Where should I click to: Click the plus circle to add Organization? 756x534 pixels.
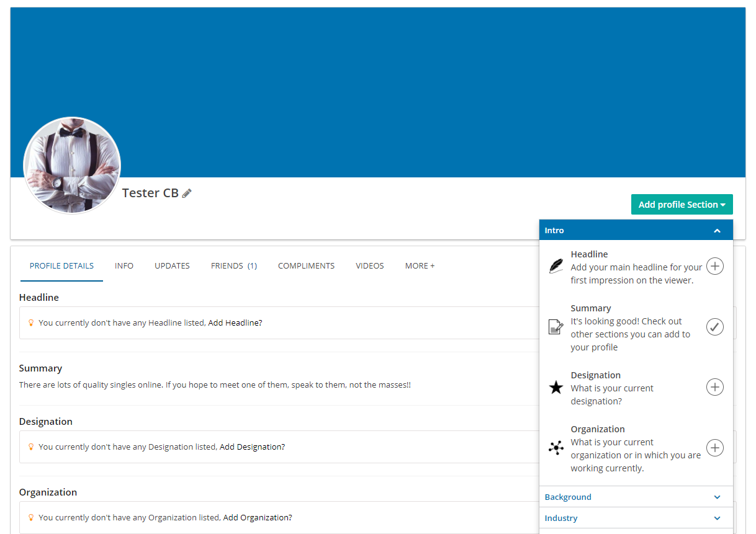pyautogui.click(x=715, y=448)
